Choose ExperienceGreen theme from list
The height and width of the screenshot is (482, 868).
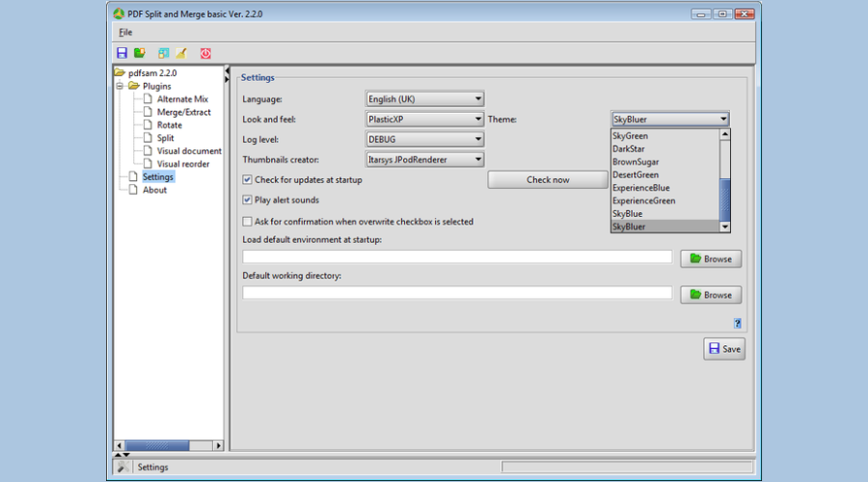[665, 201]
